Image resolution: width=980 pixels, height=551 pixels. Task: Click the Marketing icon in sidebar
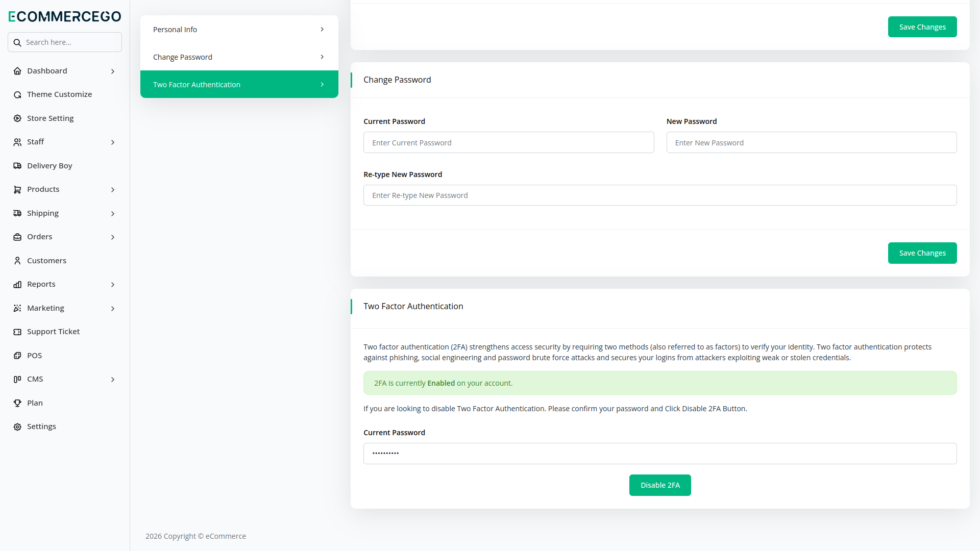[x=17, y=308]
